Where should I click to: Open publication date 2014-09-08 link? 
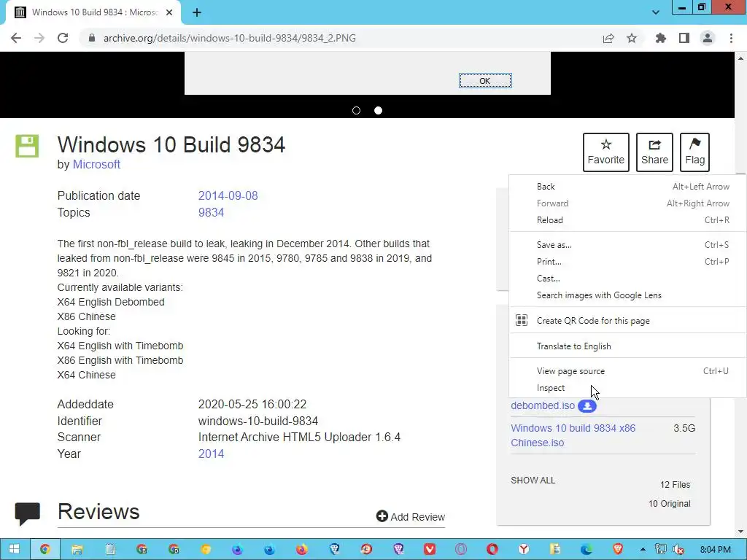coord(228,195)
